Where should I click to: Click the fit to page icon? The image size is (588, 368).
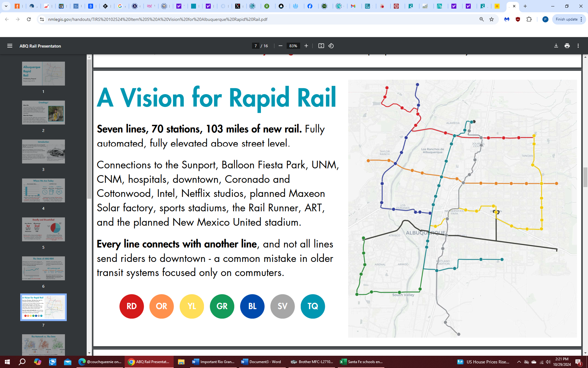coord(321,46)
